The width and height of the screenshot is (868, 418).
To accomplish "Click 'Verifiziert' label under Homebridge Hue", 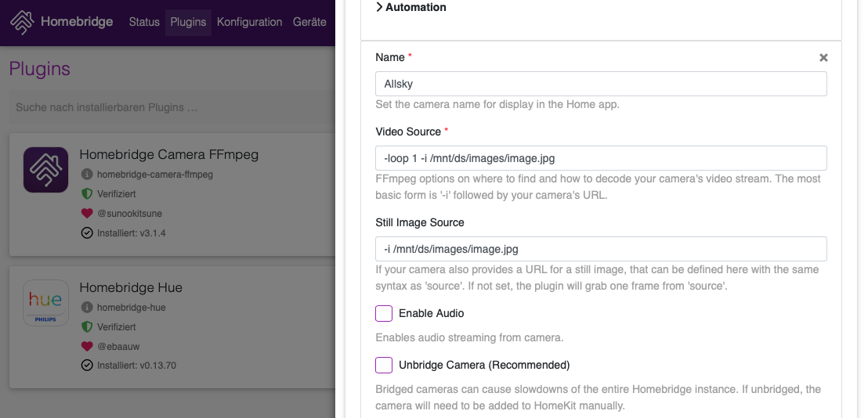I will click(116, 326).
